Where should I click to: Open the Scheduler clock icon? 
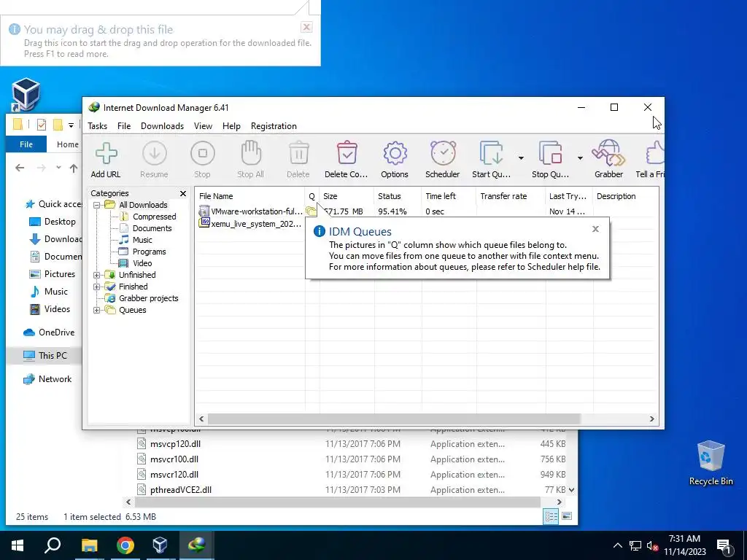(443, 160)
